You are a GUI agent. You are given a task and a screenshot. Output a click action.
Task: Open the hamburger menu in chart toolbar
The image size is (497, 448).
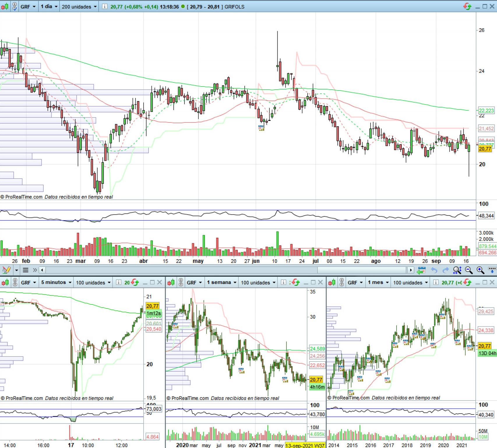pos(26,270)
